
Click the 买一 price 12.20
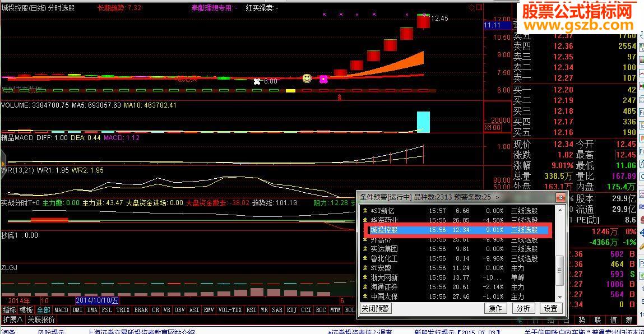click(563, 90)
